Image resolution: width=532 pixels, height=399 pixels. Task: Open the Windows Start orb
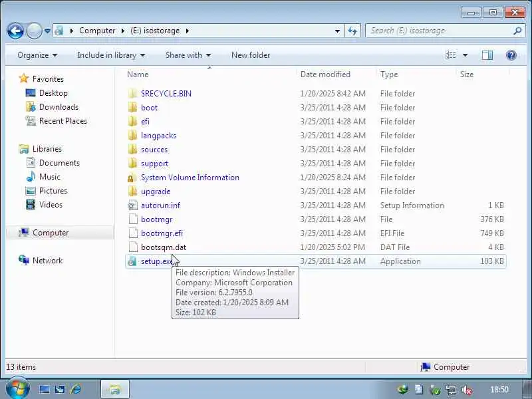(17, 389)
